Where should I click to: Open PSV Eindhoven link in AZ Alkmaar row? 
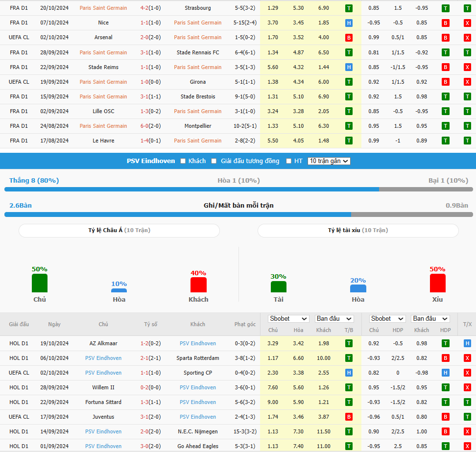tap(198, 343)
